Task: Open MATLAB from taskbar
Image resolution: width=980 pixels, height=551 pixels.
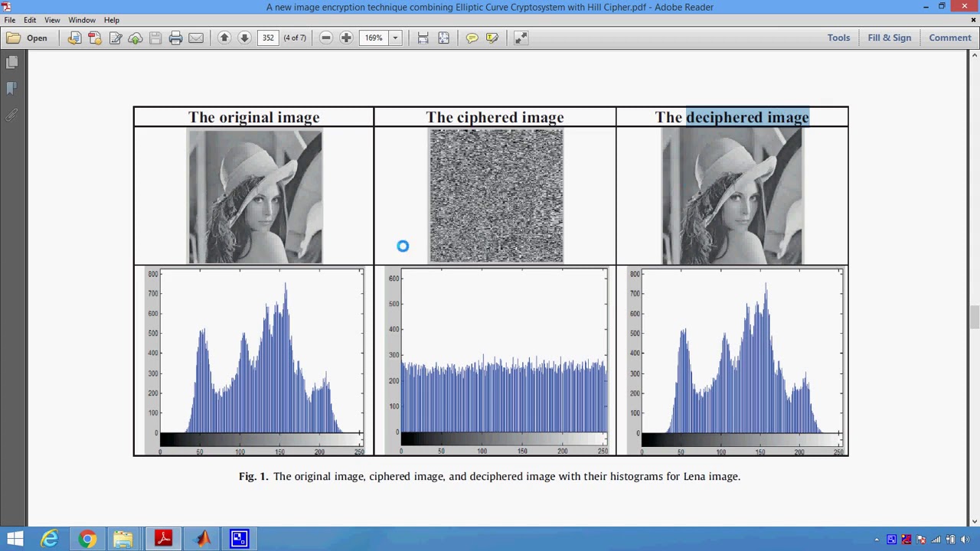Action: (201, 540)
